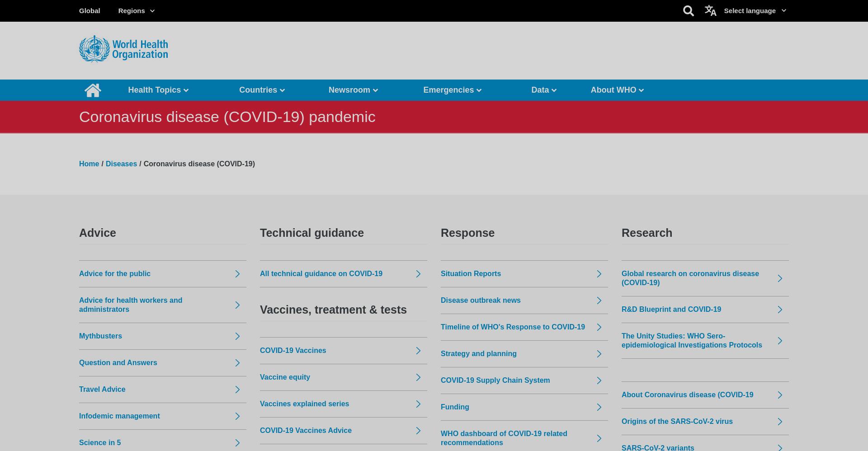Image resolution: width=868 pixels, height=451 pixels.
Task: Click arrow beside Infodemic management
Action: [237, 416]
